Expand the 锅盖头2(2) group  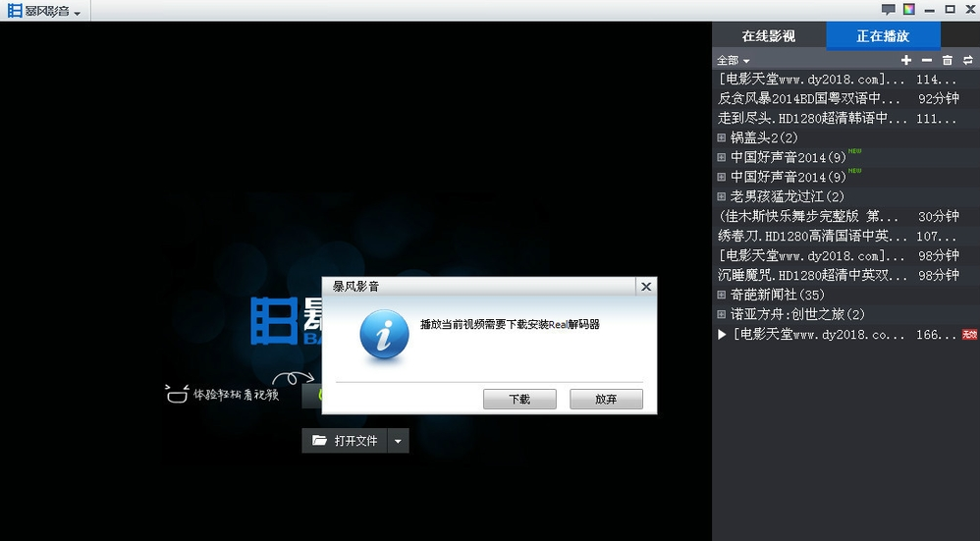click(721, 137)
